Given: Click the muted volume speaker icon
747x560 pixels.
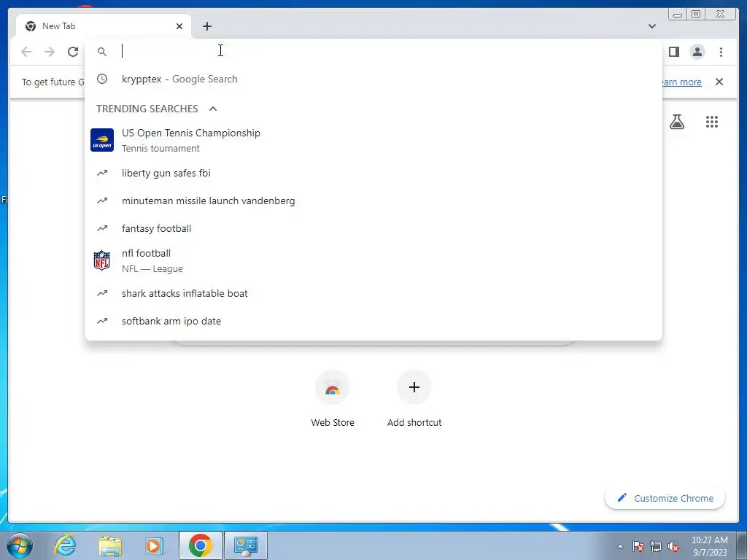Looking at the screenshot, I should pos(673,546).
